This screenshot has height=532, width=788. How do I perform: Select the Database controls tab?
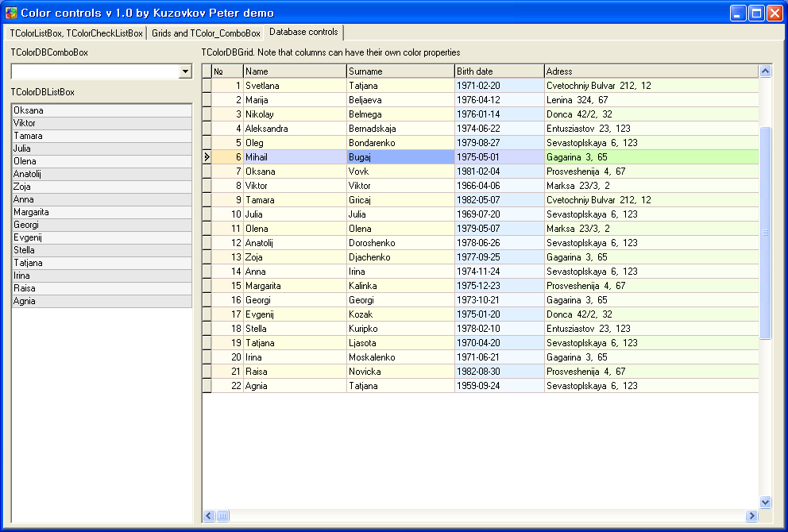tap(303, 33)
